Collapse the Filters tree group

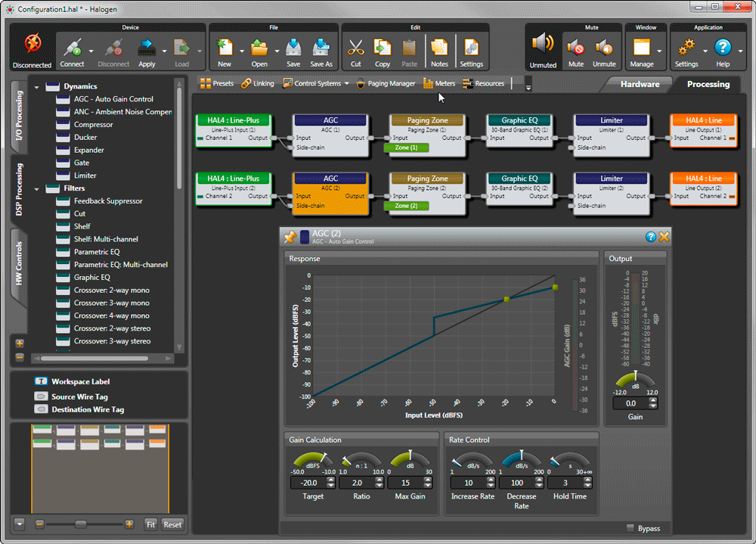coord(36,188)
